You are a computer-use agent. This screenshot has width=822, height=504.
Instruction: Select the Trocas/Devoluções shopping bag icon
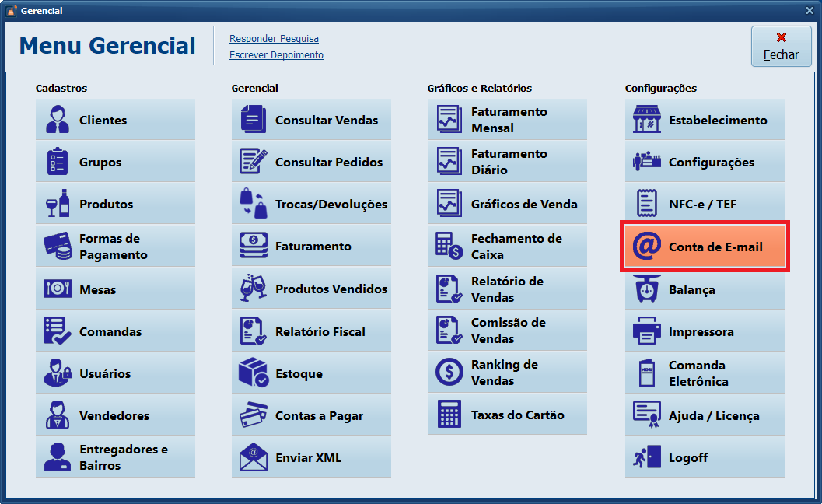pos(254,204)
